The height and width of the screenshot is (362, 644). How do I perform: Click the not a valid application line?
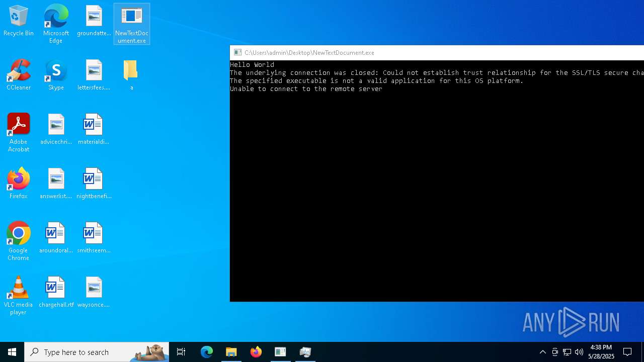click(x=377, y=80)
